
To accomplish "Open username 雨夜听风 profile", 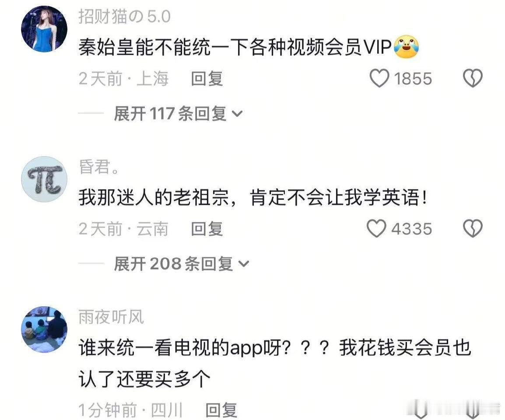I will click(111, 317).
